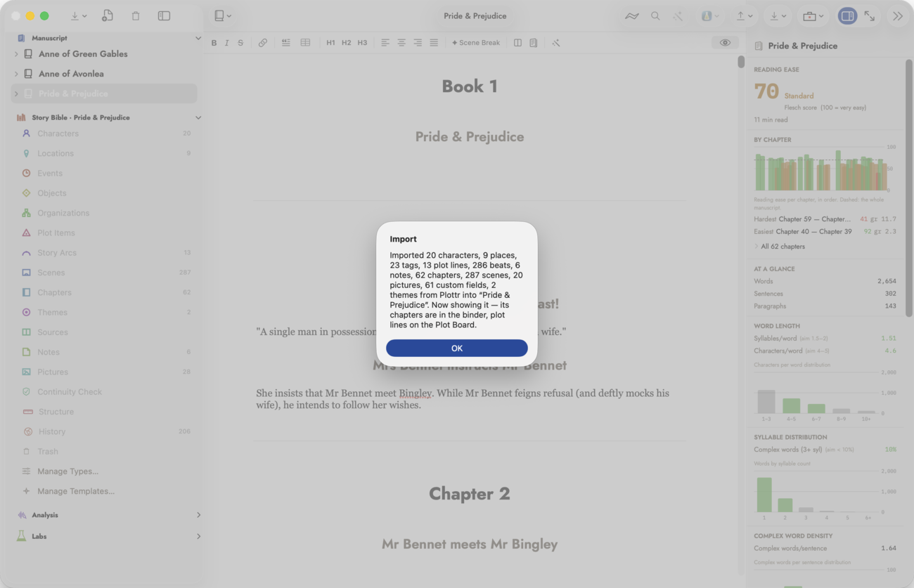Open the book view dropdown
The width and height of the screenshot is (914, 588).
click(x=223, y=15)
